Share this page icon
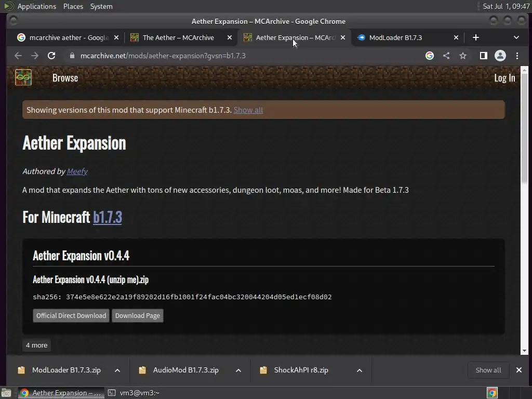 click(446, 56)
